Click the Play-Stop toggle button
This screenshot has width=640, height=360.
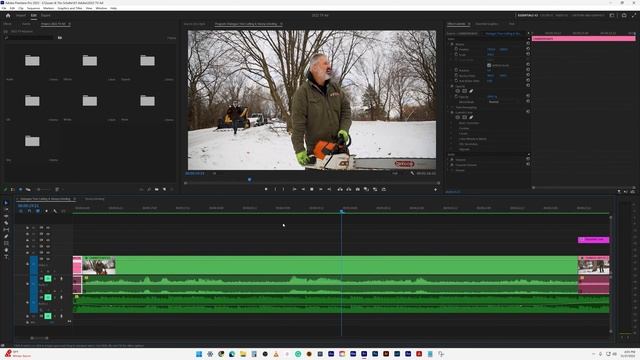(312, 189)
